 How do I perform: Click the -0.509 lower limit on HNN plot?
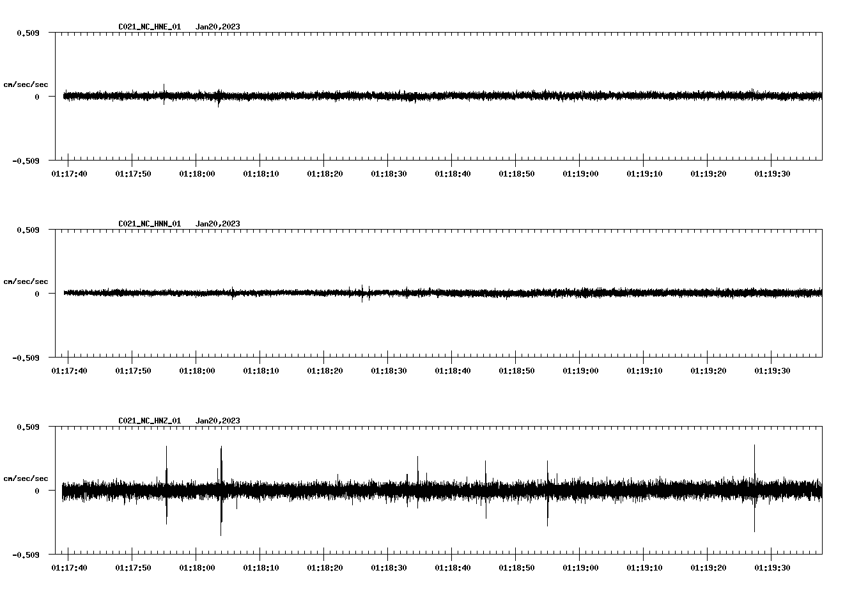pos(26,359)
